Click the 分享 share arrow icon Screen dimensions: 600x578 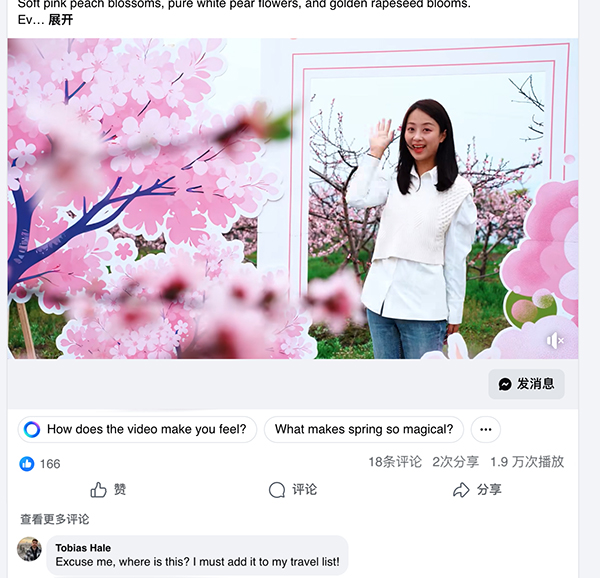click(461, 490)
